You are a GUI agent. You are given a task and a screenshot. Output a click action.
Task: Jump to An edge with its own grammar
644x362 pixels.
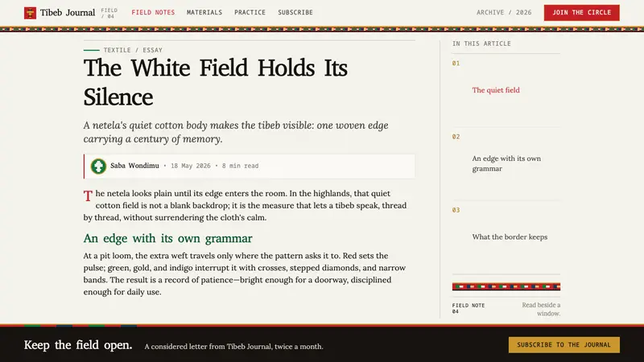[506, 163]
